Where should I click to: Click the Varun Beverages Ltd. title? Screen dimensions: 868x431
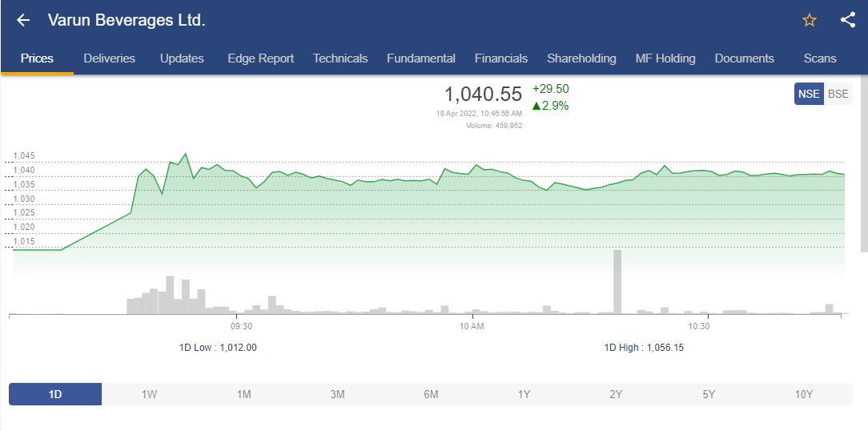point(127,21)
